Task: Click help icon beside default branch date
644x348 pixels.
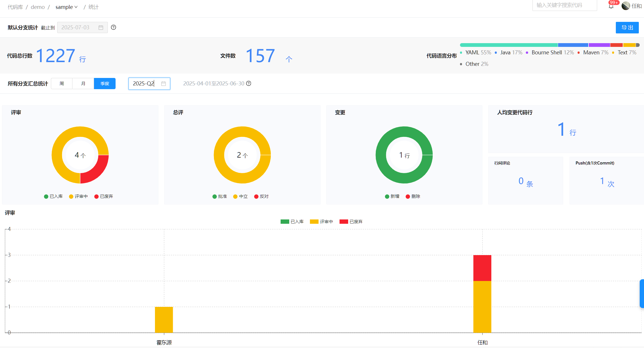Action: (114, 27)
